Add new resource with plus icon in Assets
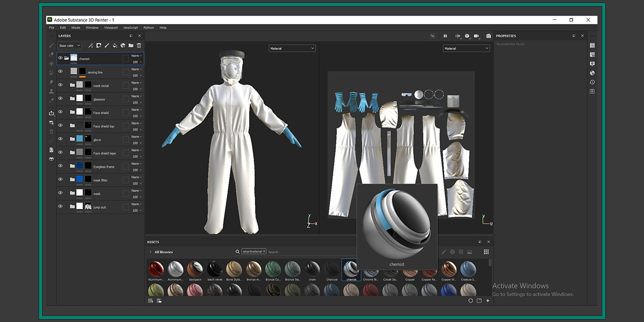Image resolution: width=644 pixels, height=322 pixels. [488, 301]
